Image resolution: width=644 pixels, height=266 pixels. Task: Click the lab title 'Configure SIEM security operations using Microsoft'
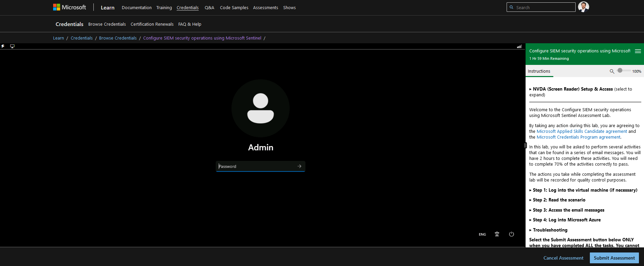click(x=580, y=51)
